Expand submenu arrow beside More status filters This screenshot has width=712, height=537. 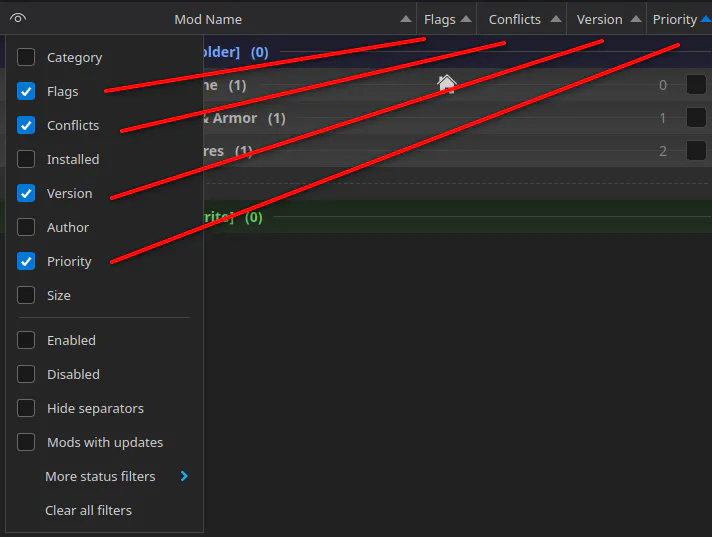tap(184, 476)
